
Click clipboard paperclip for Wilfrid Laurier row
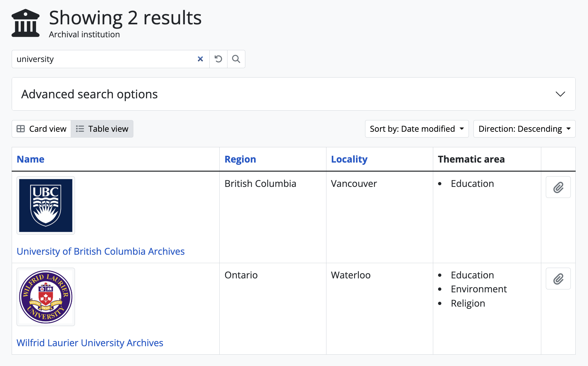click(558, 279)
